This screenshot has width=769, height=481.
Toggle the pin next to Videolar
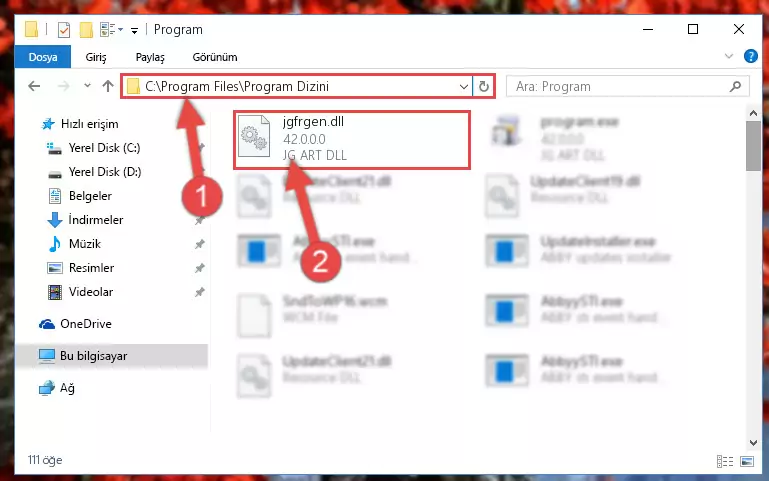[x=200, y=292]
